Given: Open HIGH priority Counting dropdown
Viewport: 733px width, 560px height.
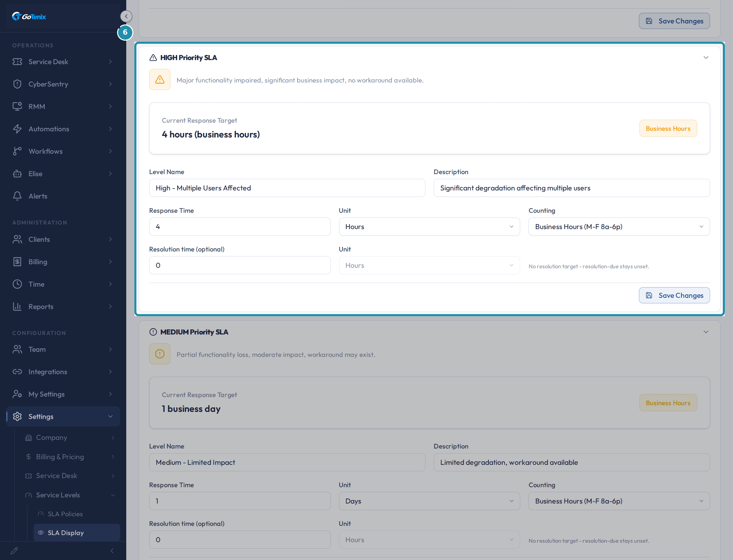Looking at the screenshot, I should tap(619, 227).
